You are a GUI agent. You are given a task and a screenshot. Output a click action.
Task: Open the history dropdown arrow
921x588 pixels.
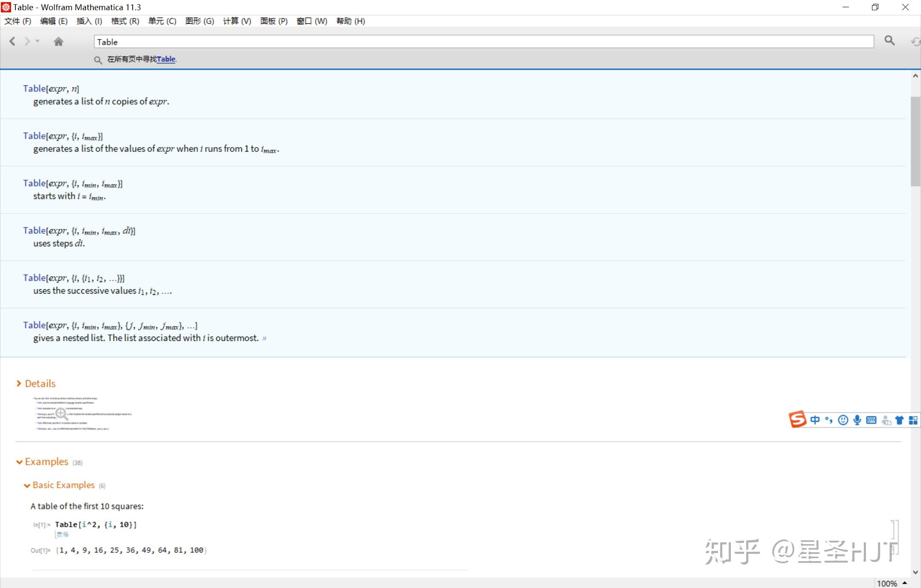point(38,41)
